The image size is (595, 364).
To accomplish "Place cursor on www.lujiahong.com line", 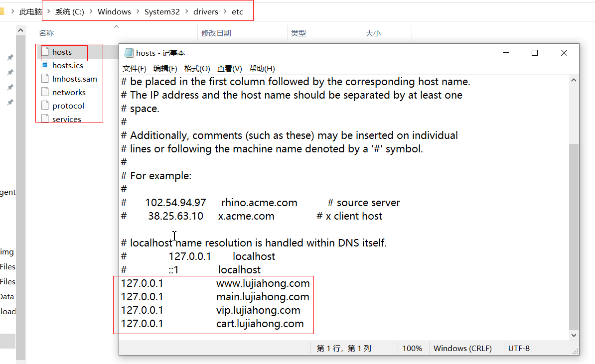I will click(263, 283).
